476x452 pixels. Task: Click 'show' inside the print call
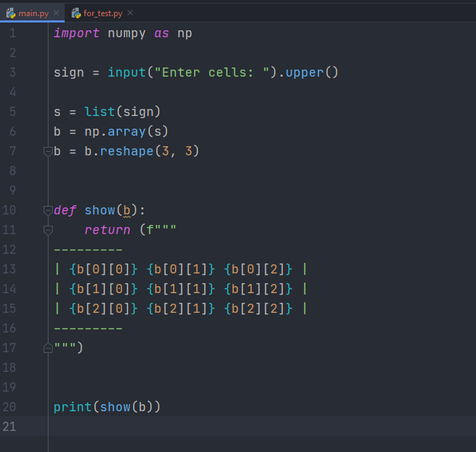pos(115,407)
